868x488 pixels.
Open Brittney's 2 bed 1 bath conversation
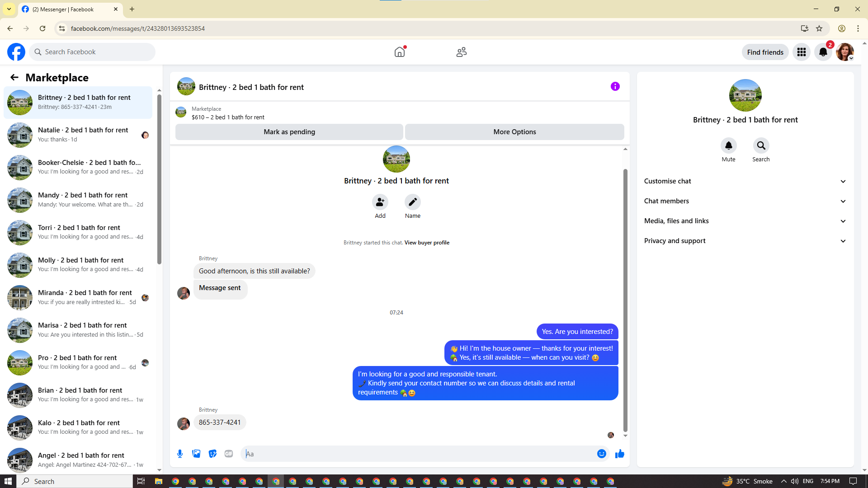click(78, 103)
